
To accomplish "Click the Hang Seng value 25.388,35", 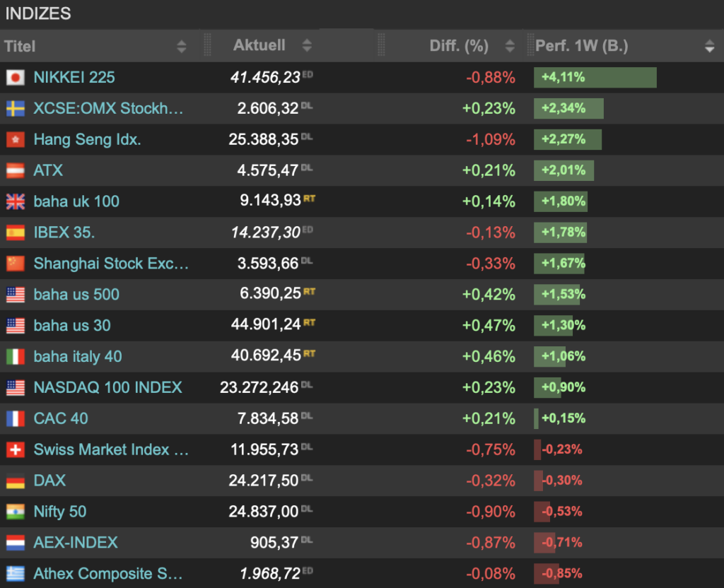I will click(264, 139).
